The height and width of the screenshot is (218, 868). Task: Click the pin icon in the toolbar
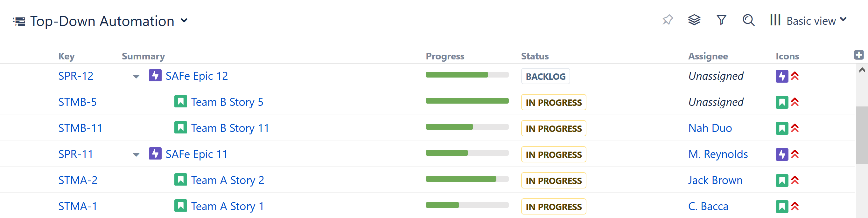tap(667, 20)
